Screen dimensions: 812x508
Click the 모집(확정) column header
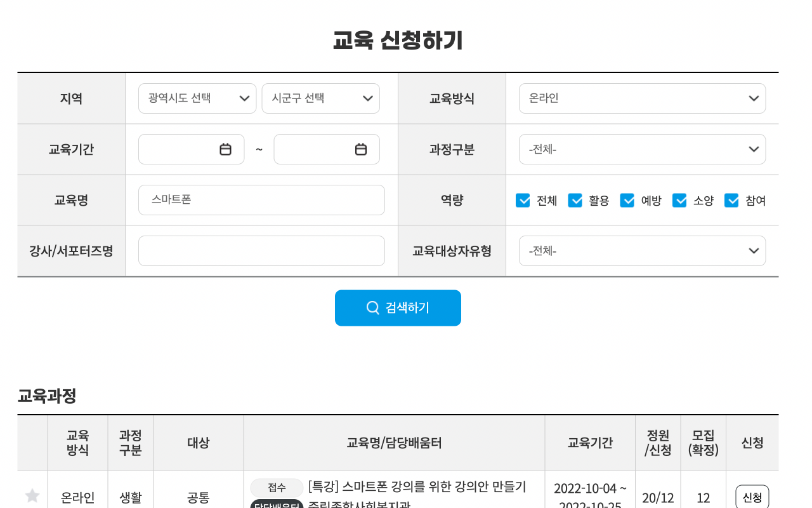(x=703, y=443)
